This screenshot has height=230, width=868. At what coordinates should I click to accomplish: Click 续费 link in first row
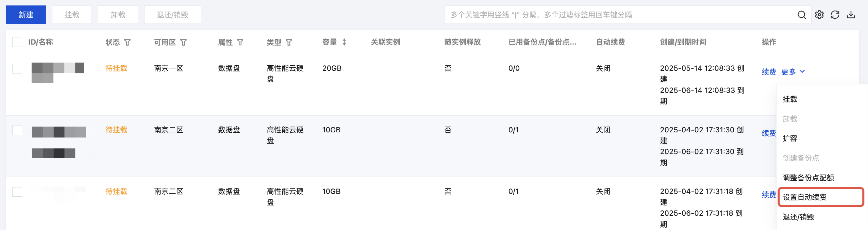(769, 72)
